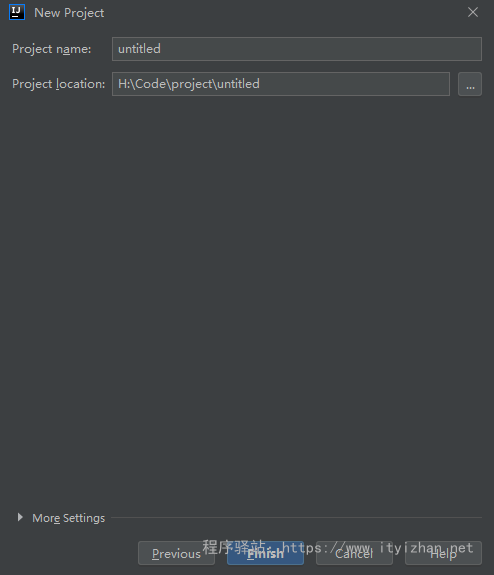Click the watermark URL text near bottom
494x575 pixels.
pos(377,548)
